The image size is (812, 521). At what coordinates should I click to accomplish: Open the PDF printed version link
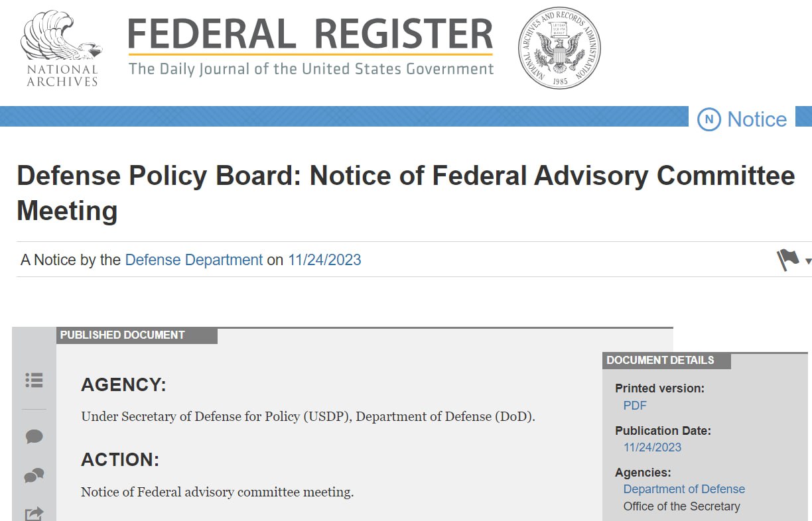pos(635,406)
